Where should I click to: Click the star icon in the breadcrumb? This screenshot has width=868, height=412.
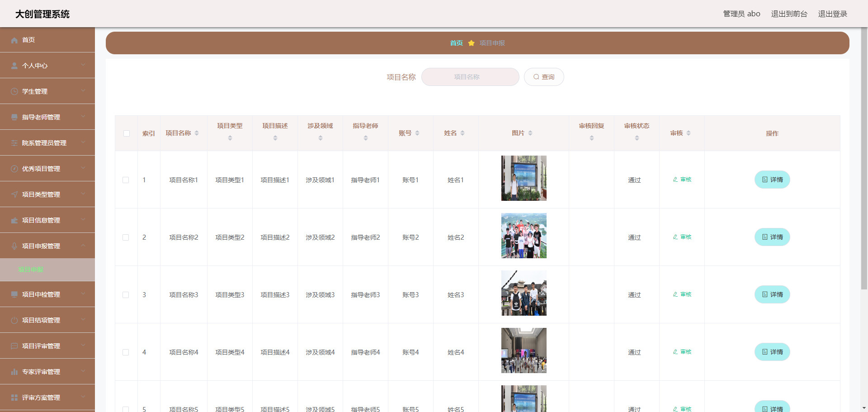tap(471, 43)
